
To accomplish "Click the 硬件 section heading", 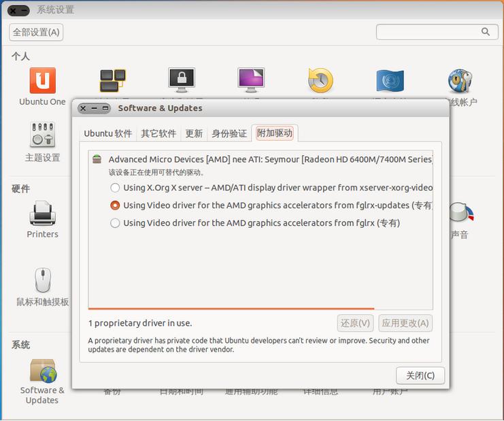I will click(x=20, y=188).
